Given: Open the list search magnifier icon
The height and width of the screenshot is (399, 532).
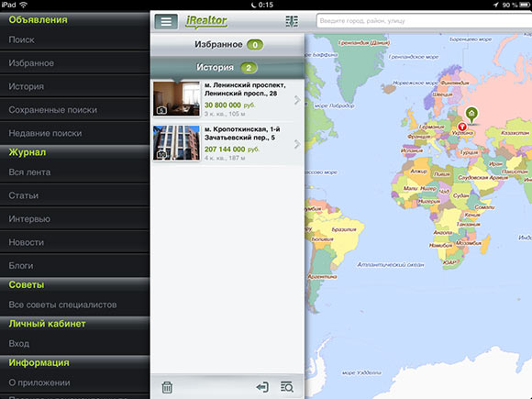Looking at the screenshot, I should click(x=287, y=387).
